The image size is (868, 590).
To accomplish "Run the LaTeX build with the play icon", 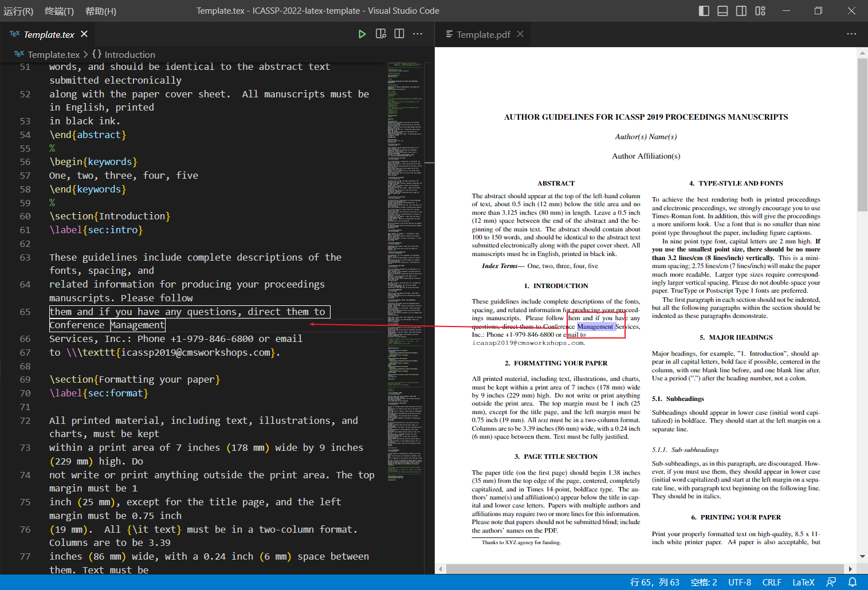I will tap(362, 34).
